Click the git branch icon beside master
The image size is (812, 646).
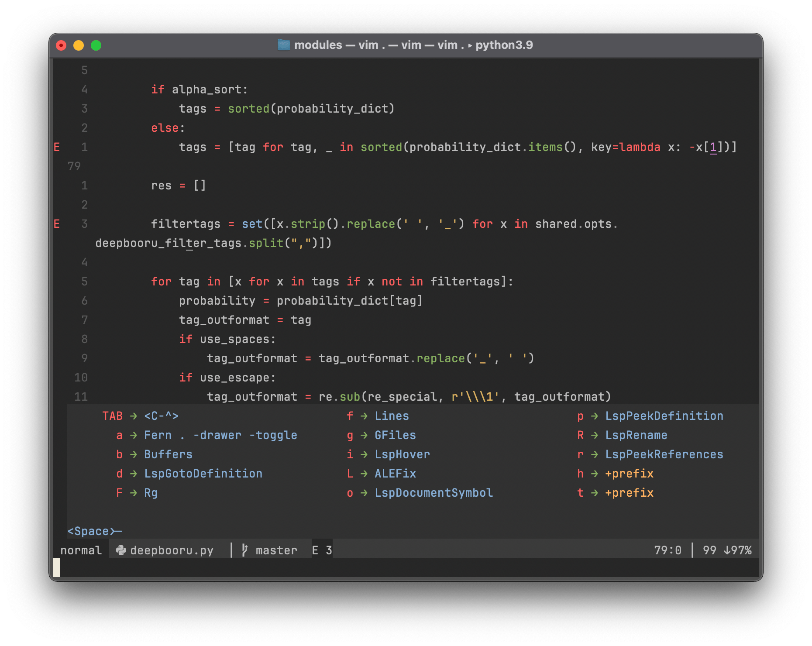coord(245,550)
